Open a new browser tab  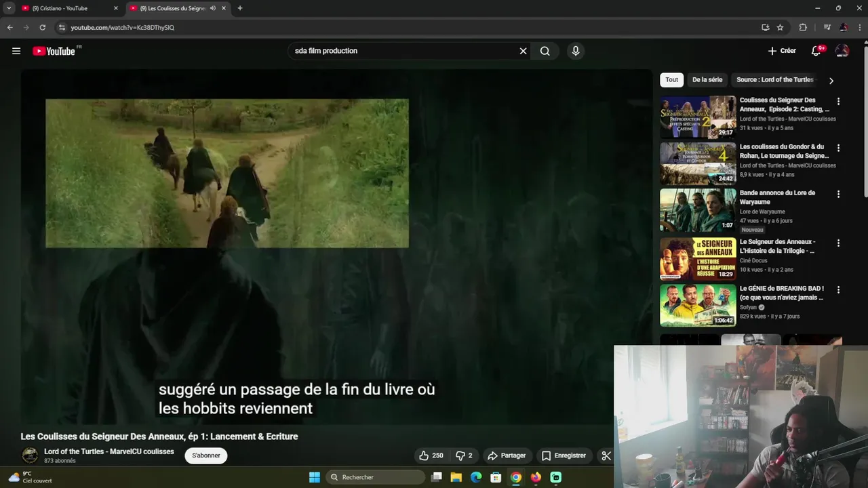tap(239, 8)
